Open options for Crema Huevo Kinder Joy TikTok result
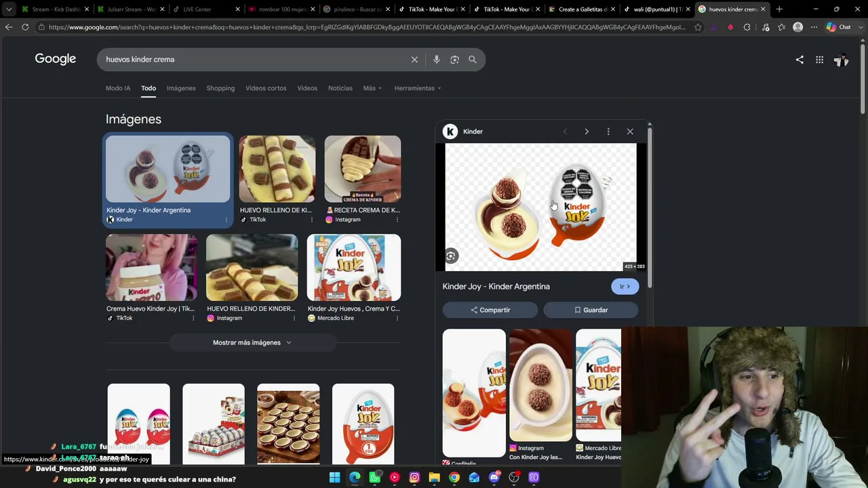Image resolution: width=868 pixels, height=488 pixels. click(x=193, y=318)
